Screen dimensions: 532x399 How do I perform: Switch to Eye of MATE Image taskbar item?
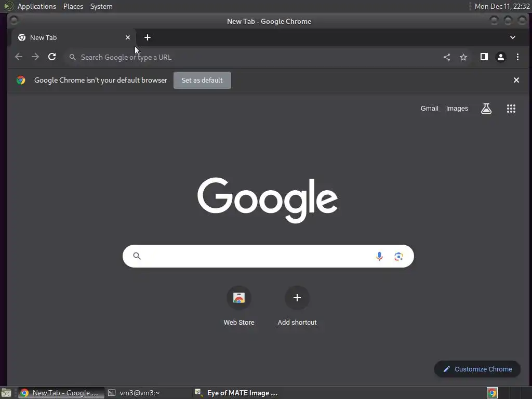[x=236, y=393]
